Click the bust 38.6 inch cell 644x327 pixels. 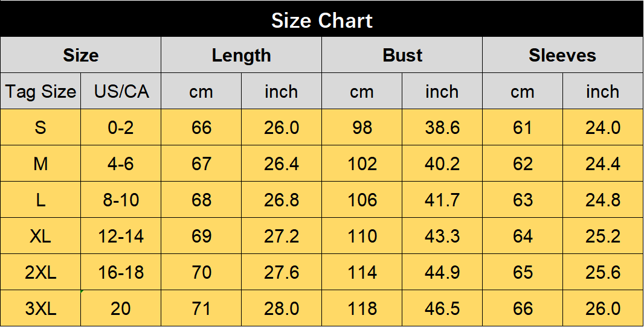[x=442, y=127]
